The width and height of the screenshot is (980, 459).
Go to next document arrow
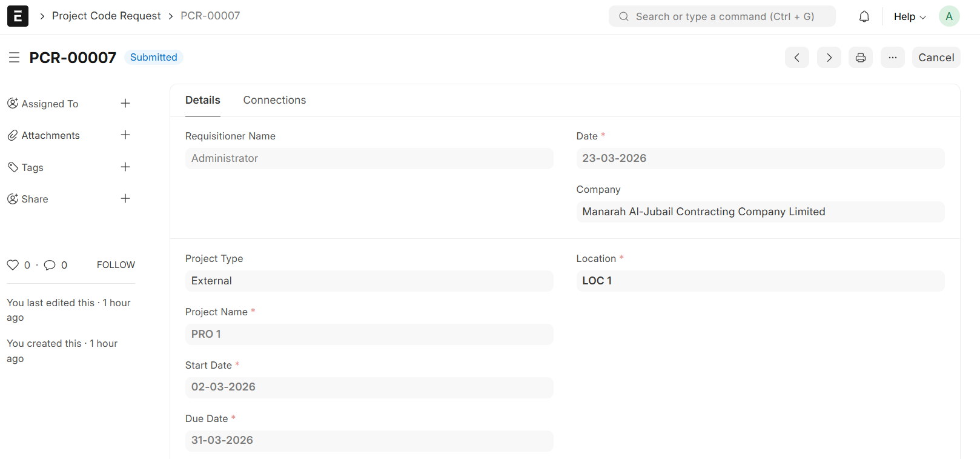829,58
